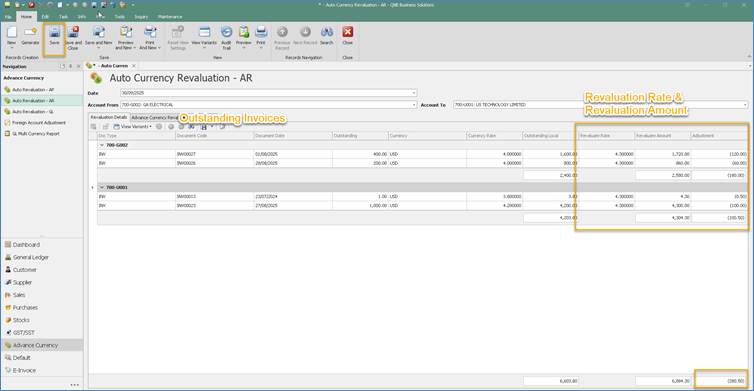Screen dimensions: 754x391
Task: Click the Save and New icon
Action: click(x=99, y=33)
